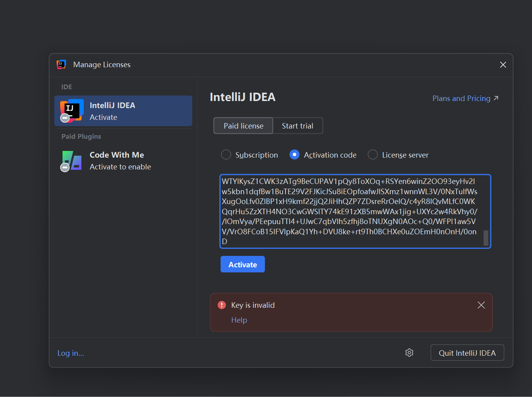The width and height of the screenshot is (532, 397).
Task: Click the activation code scrollbar thumb
Action: coord(486,238)
